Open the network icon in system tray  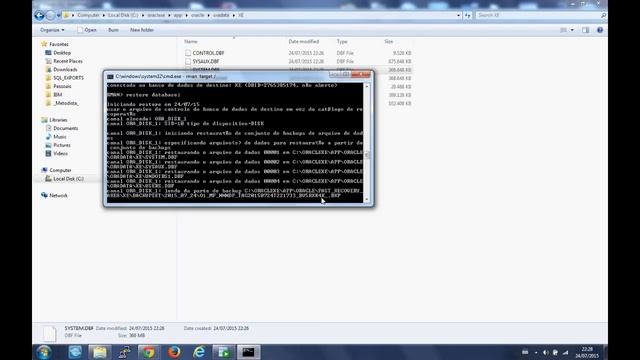tap(565, 352)
